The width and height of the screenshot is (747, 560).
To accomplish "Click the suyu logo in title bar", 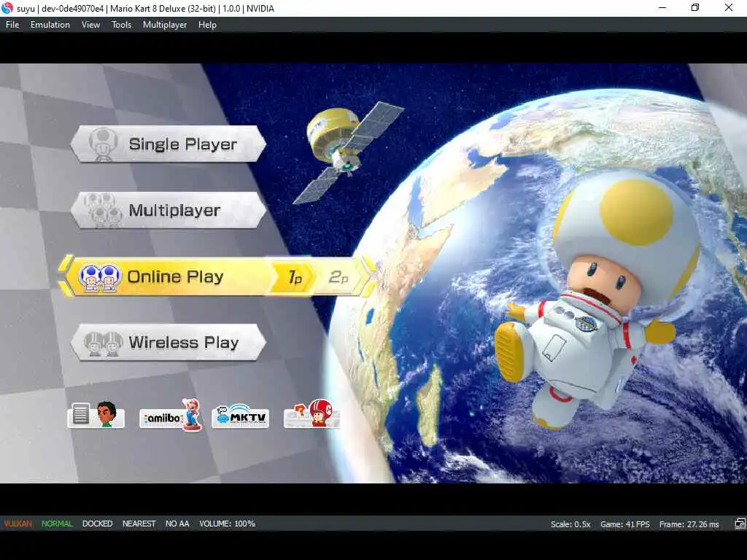I will tap(7, 8).
